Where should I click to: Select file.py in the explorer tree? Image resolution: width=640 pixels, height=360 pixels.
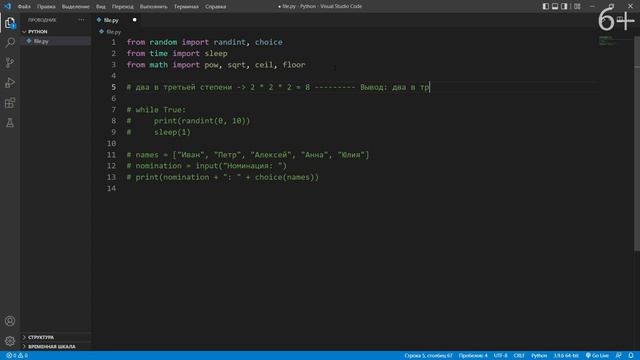tap(56, 41)
